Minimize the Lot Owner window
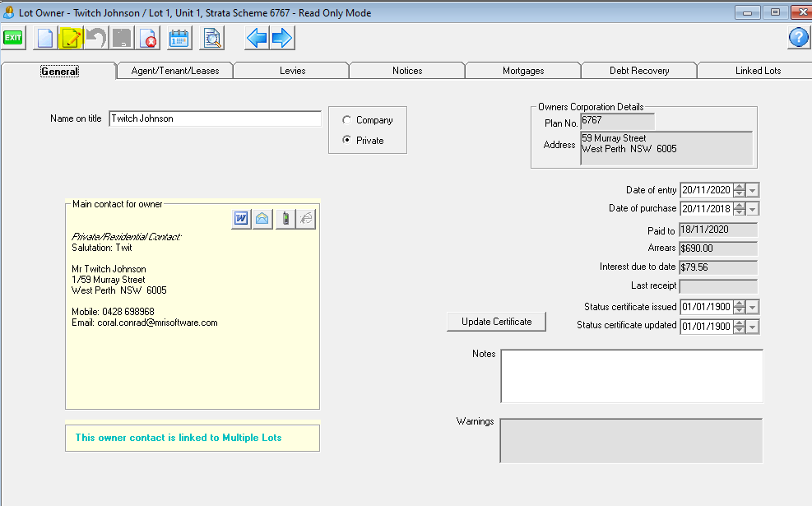This screenshot has width=812, height=506. click(x=747, y=12)
